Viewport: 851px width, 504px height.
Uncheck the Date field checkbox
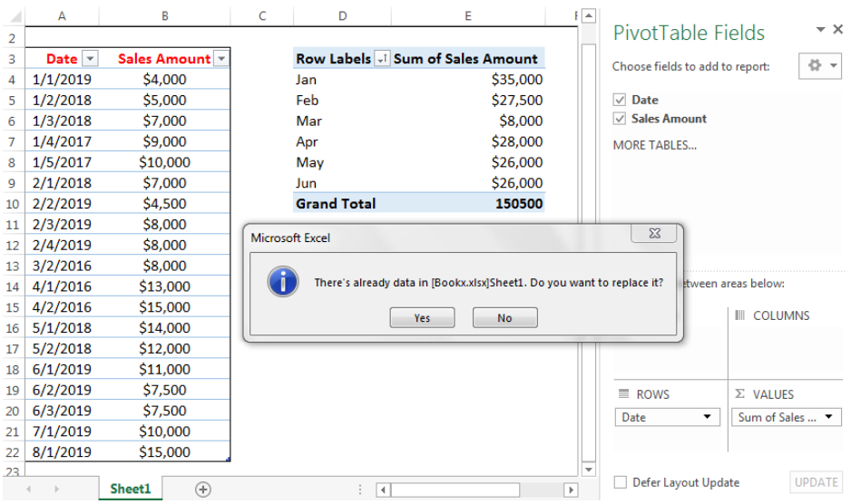point(620,100)
